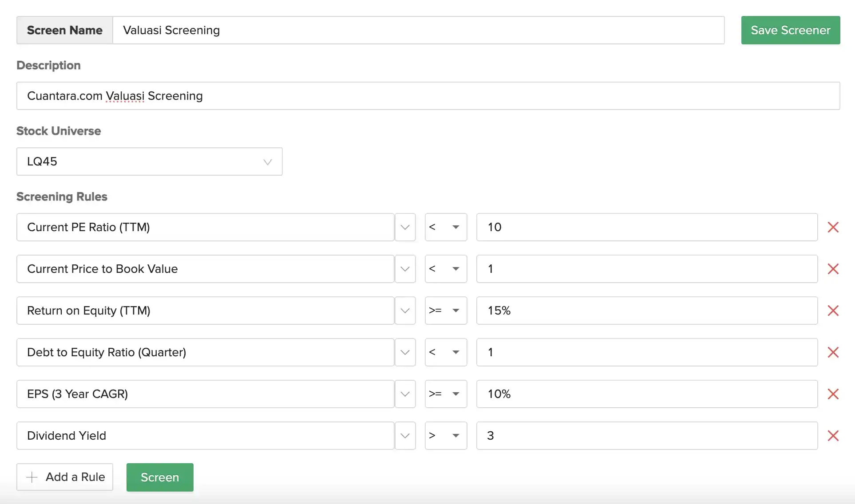Click the plus icon to add a rule

32,477
